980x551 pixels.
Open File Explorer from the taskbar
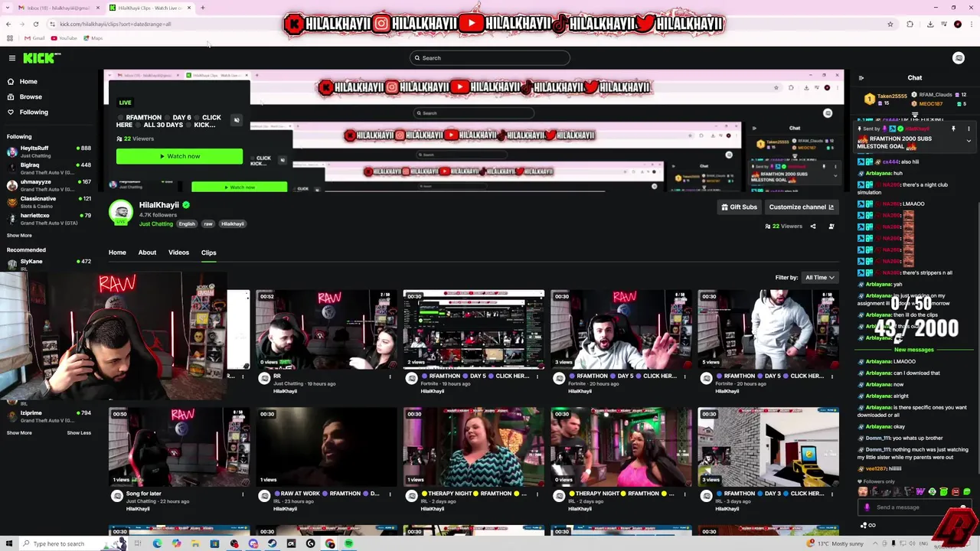click(x=195, y=543)
